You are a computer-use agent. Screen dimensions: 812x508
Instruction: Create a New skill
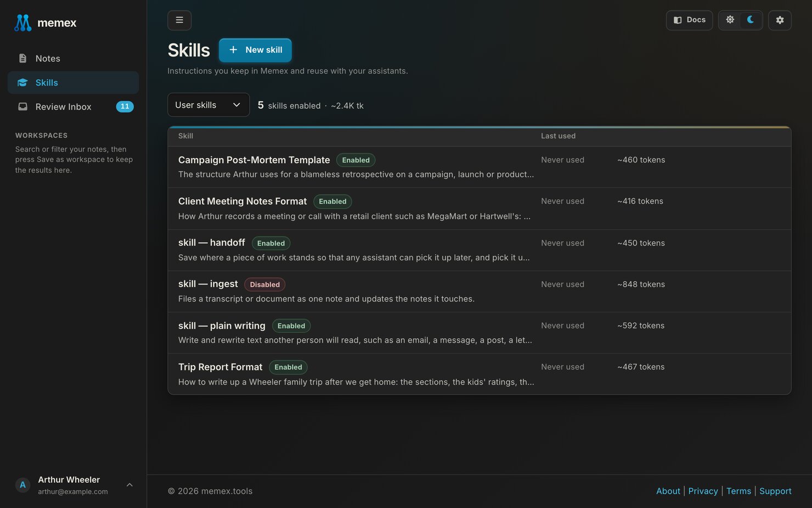pos(255,50)
